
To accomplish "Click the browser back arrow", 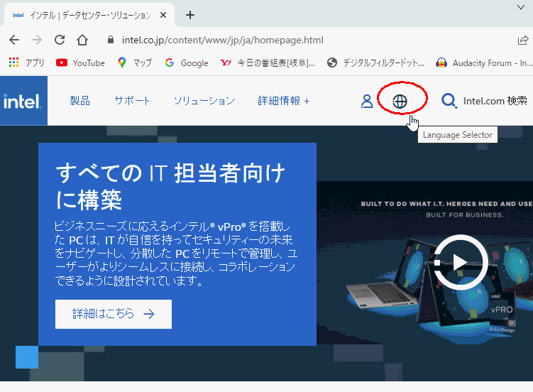I will (x=14, y=40).
